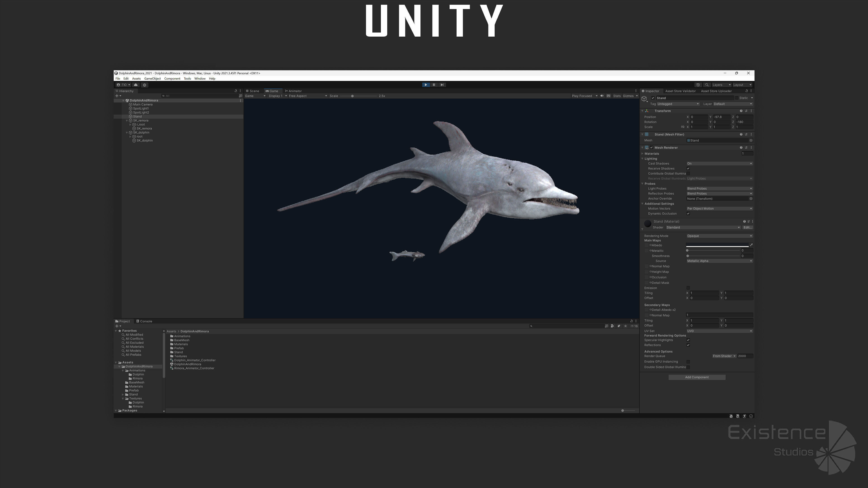Collapse the SK_dolphin hierarchy item
Screen dimensions: 868x488
pyautogui.click(x=127, y=133)
